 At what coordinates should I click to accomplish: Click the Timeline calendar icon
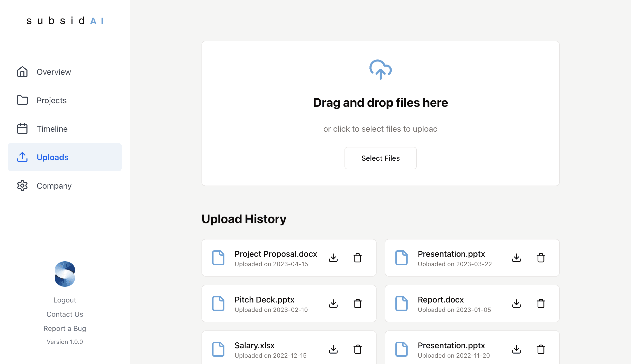tap(22, 129)
